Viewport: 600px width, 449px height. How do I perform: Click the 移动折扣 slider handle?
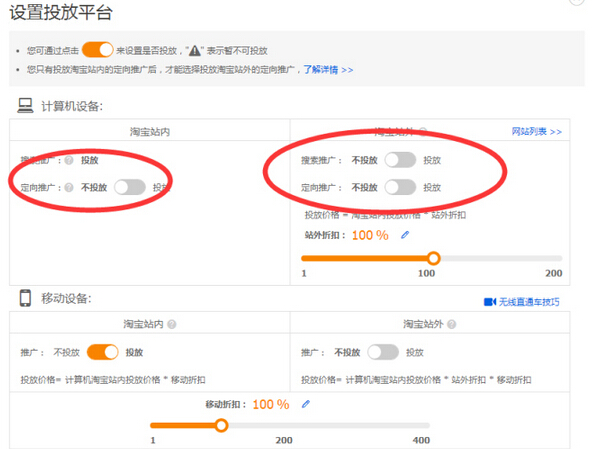[221, 425]
